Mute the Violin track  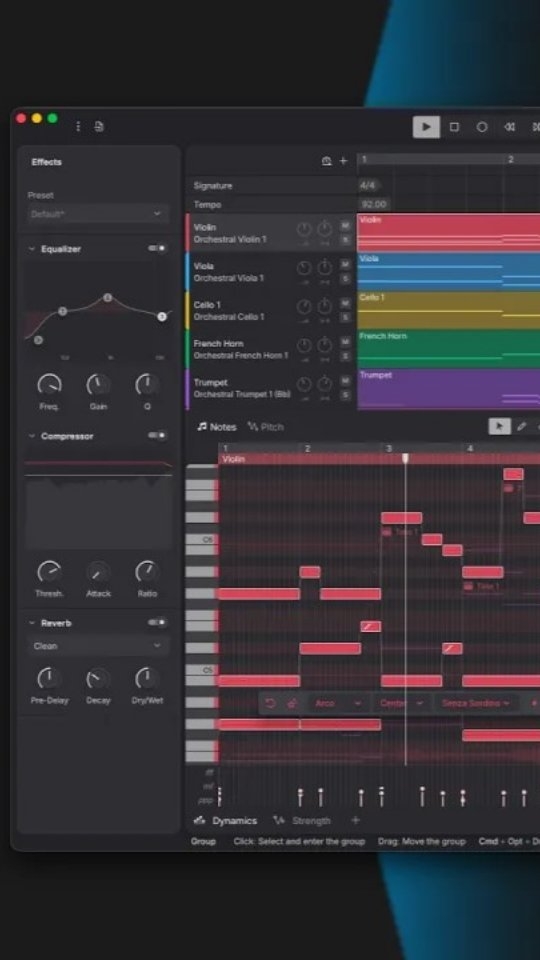(x=345, y=226)
